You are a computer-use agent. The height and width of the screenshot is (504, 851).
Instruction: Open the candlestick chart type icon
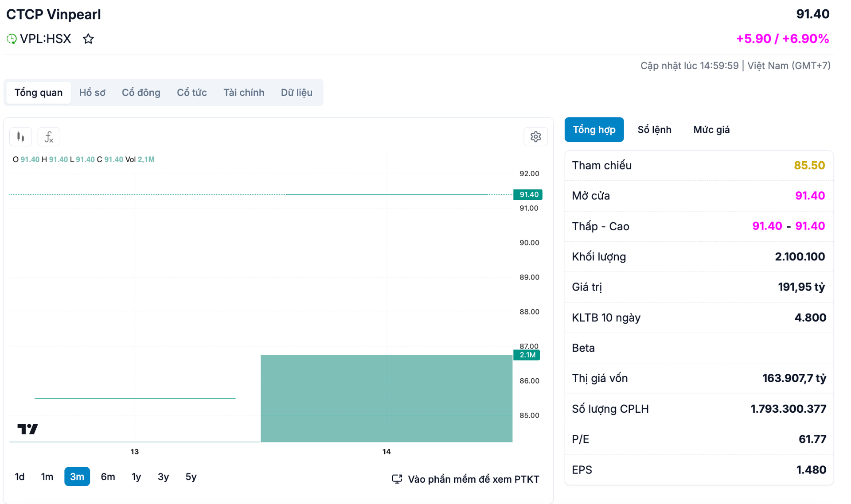pyautogui.click(x=20, y=136)
